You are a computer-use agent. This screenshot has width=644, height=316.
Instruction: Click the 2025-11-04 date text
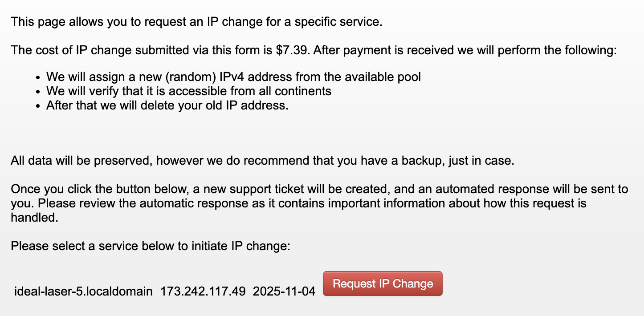[284, 292]
